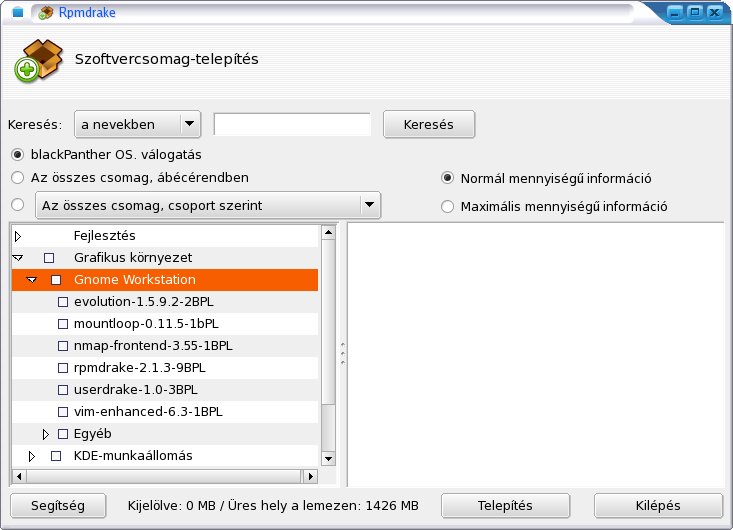Viewport: 733px width, 530px height.
Task: Open 'Az összes csomag, csoport szerint' dropdown
Action: pos(208,205)
